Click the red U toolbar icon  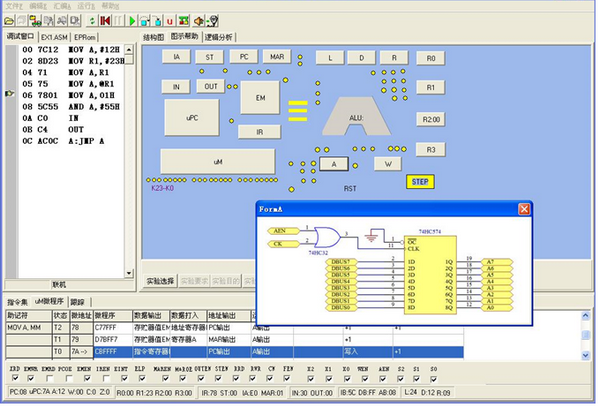tap(168, 20)
